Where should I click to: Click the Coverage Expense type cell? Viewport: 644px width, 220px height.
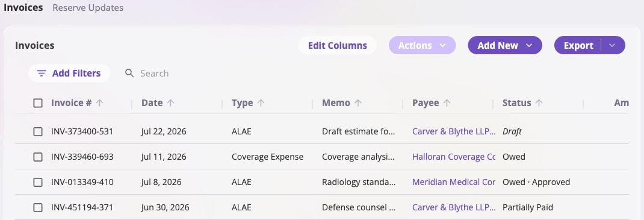tap(267, 157)
